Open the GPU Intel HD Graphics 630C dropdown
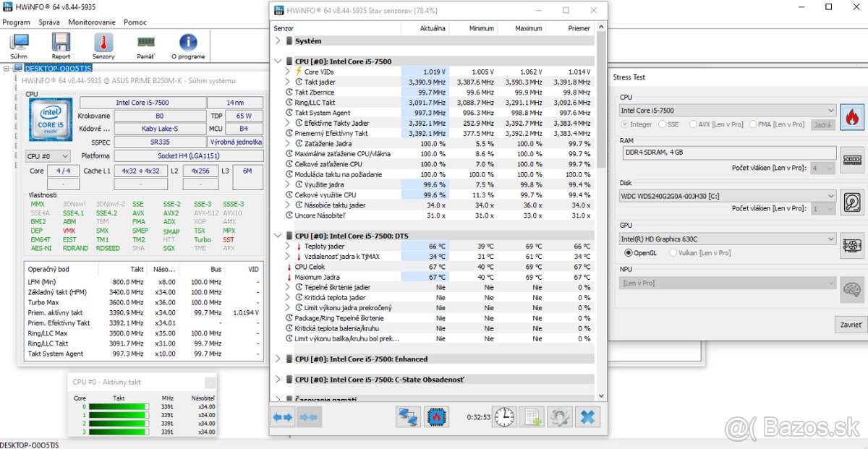868x449 pixels. (728, 239)
